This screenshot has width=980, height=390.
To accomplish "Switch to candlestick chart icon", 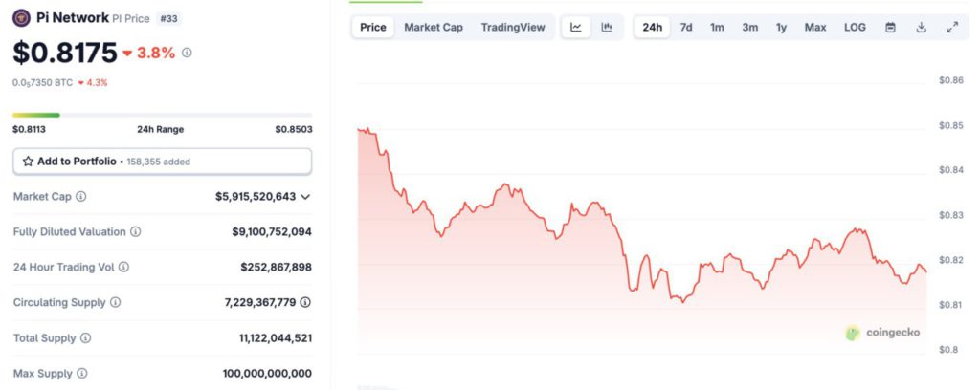I will tap(607, 28).
